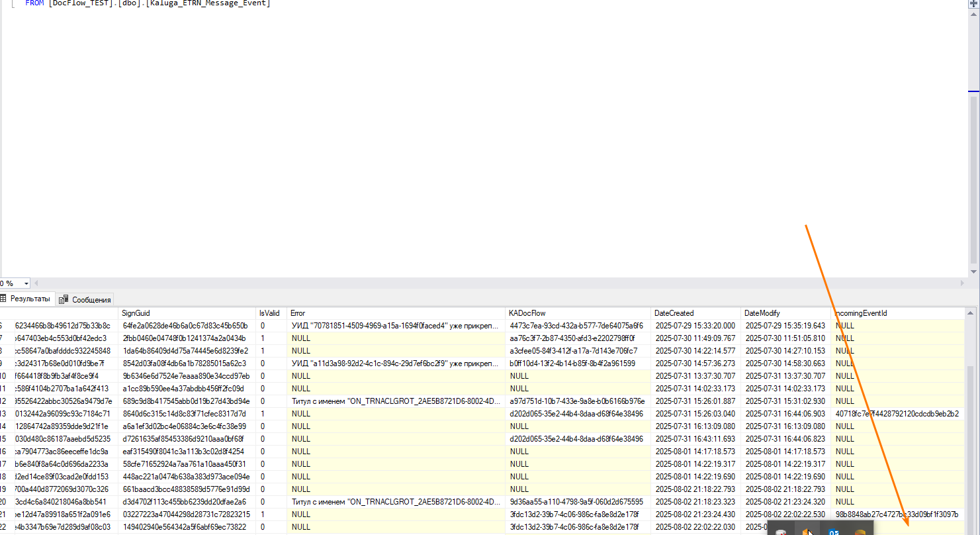Viewport: 980px width, 535px height.
Task: Select the error cell starting УИД "70781851
Action: pos(397,326)
